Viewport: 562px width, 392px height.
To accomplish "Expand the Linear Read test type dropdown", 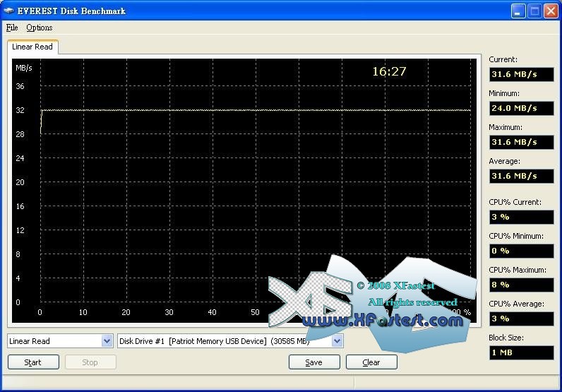I will (x=107, y=341).
